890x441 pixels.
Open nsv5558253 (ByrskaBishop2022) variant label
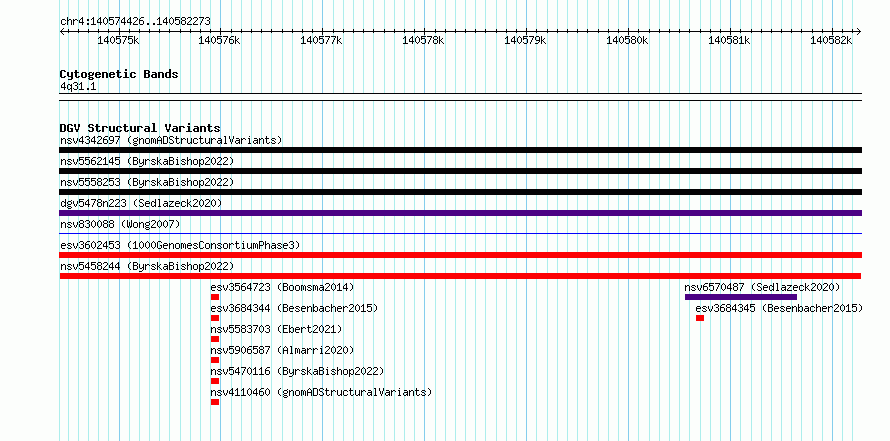[147, 182]
